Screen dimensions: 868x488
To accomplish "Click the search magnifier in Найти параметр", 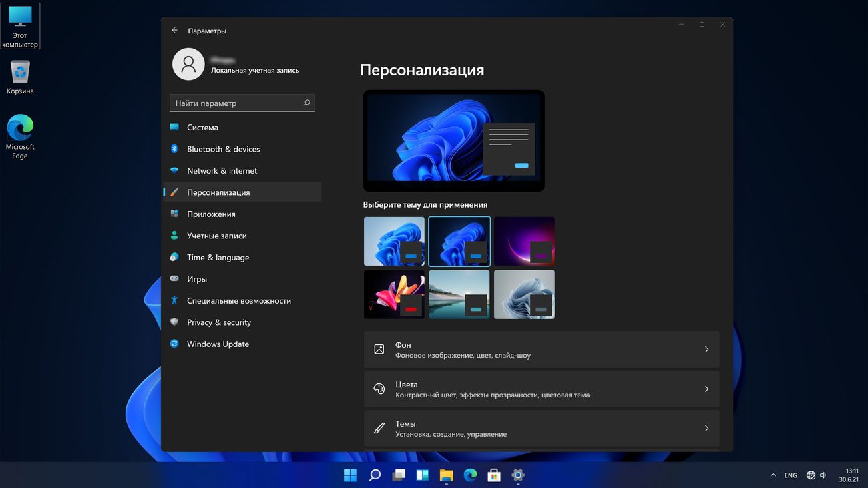I will tap(306, 103).
